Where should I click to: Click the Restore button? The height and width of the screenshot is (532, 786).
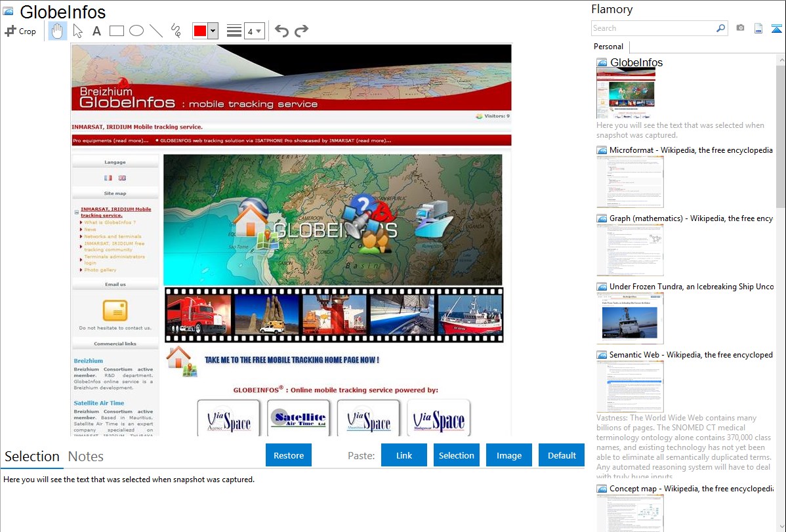coord(289,455)
